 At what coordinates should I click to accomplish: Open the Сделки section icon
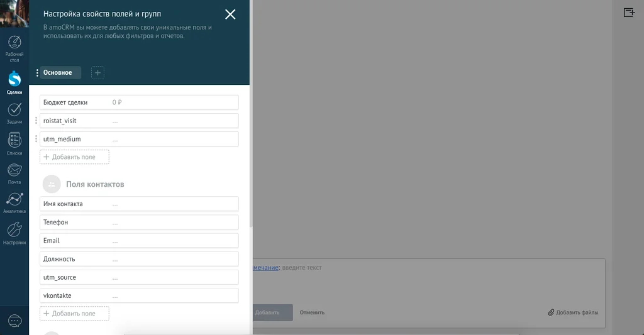pyautogui.click(x=14, y=79)
